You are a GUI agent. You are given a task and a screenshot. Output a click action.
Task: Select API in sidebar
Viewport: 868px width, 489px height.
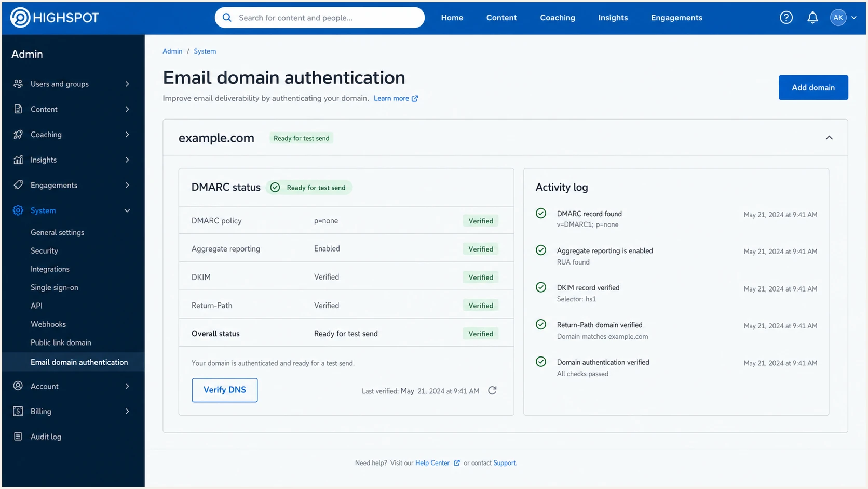36,306
